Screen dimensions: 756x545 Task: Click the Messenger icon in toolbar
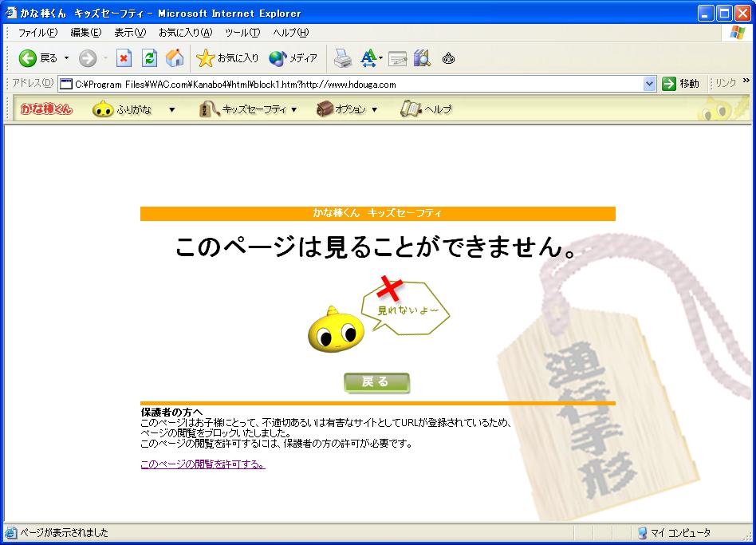pos(448,58)
